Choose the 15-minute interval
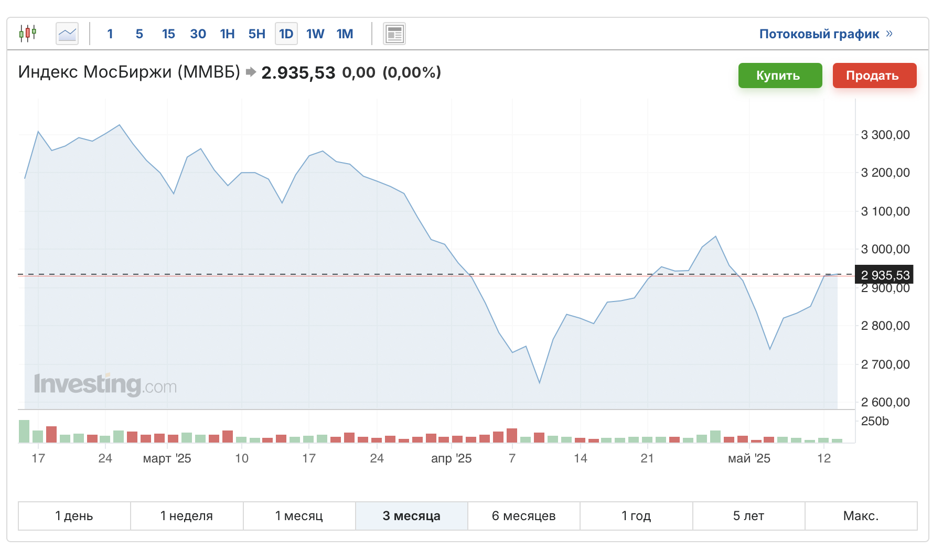 point(168,34)
